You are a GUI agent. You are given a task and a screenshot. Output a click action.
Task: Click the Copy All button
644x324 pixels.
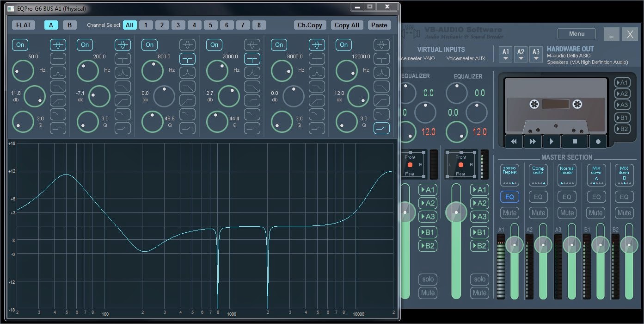pos(347,25)
